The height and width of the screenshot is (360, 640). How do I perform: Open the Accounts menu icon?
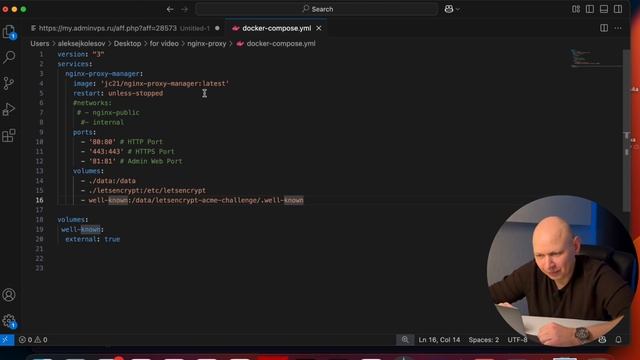click(9, 295)
